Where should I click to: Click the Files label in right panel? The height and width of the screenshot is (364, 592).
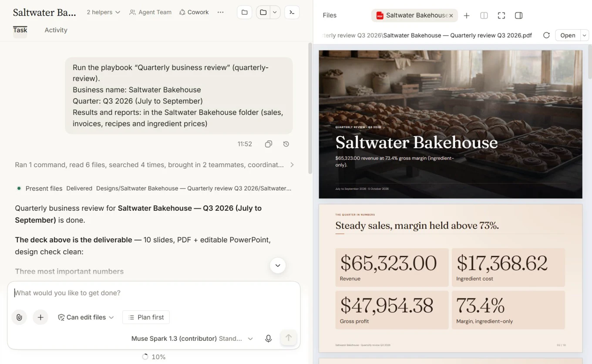(x=330, y=15)
